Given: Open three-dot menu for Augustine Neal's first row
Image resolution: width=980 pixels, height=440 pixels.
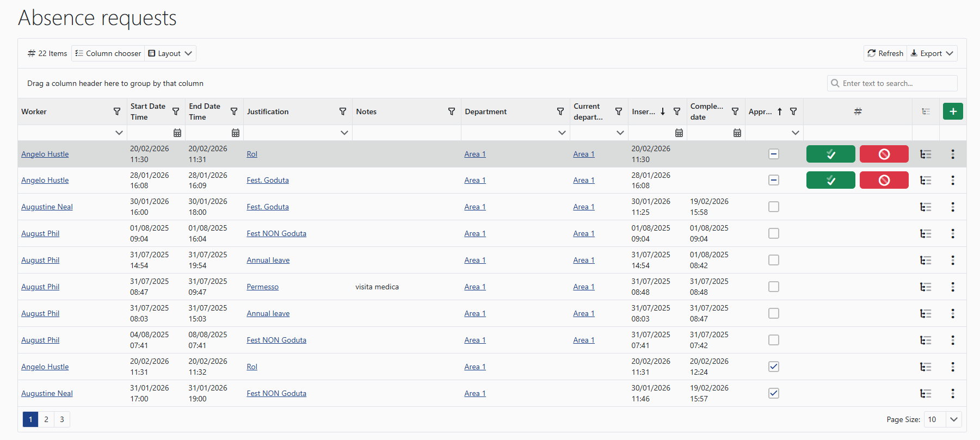Looking at the screenshot, I should 952,207.
